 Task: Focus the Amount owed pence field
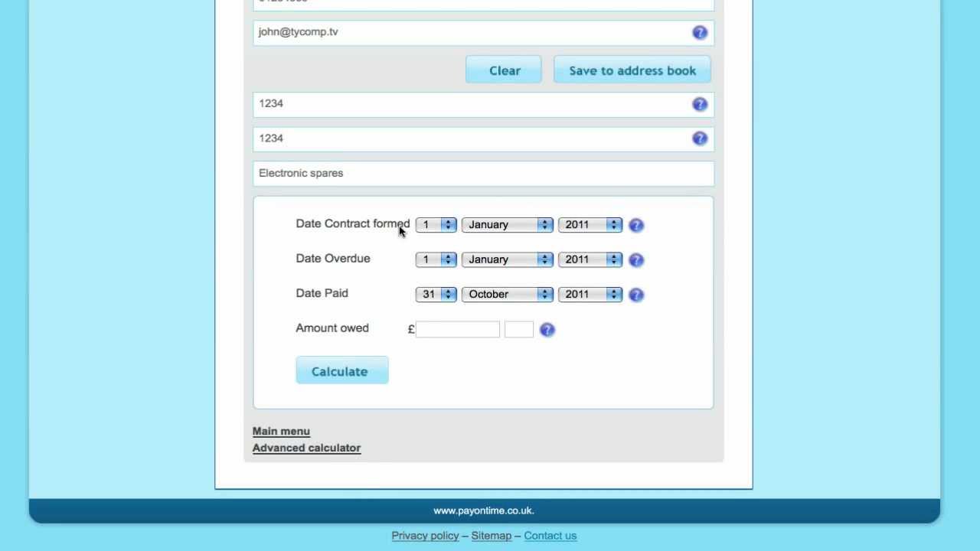[519, 329]
